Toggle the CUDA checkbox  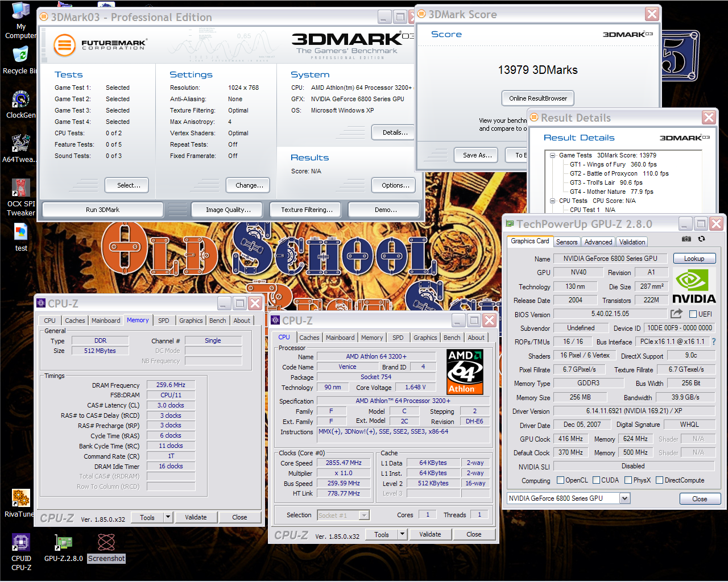596,480
